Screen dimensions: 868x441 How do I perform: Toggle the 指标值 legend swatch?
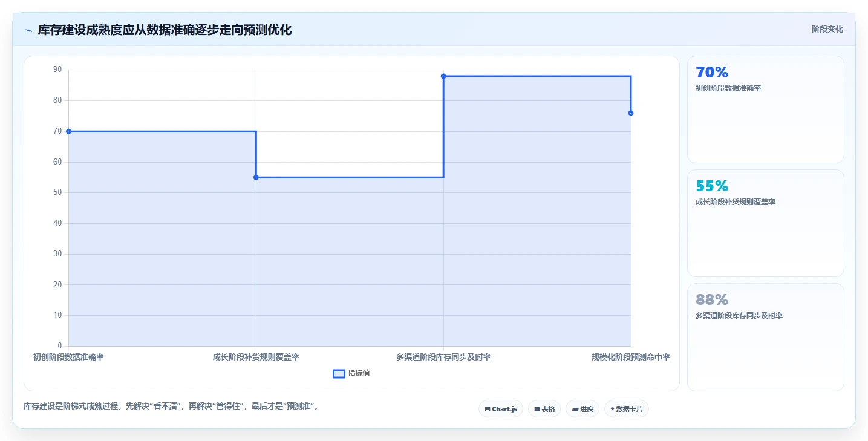[339, 374]
